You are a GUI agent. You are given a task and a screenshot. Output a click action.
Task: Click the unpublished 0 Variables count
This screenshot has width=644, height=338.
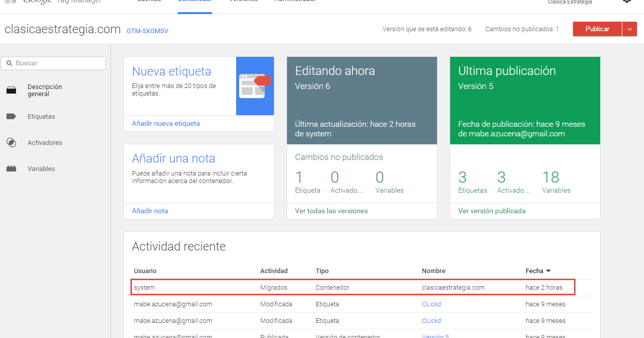pos(390,182)
